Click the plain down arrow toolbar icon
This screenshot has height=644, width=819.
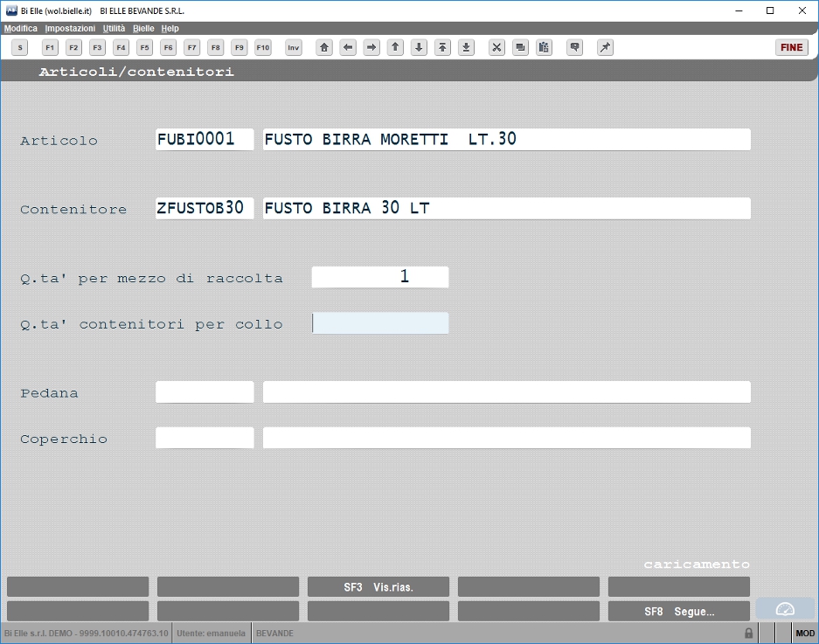coord(419,47)
